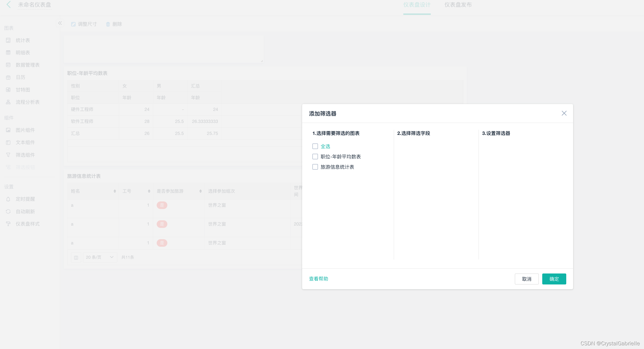Sort the 姓名 column using its arrows
The height and width of the screenshot is (349, 644).
(115, 191)
